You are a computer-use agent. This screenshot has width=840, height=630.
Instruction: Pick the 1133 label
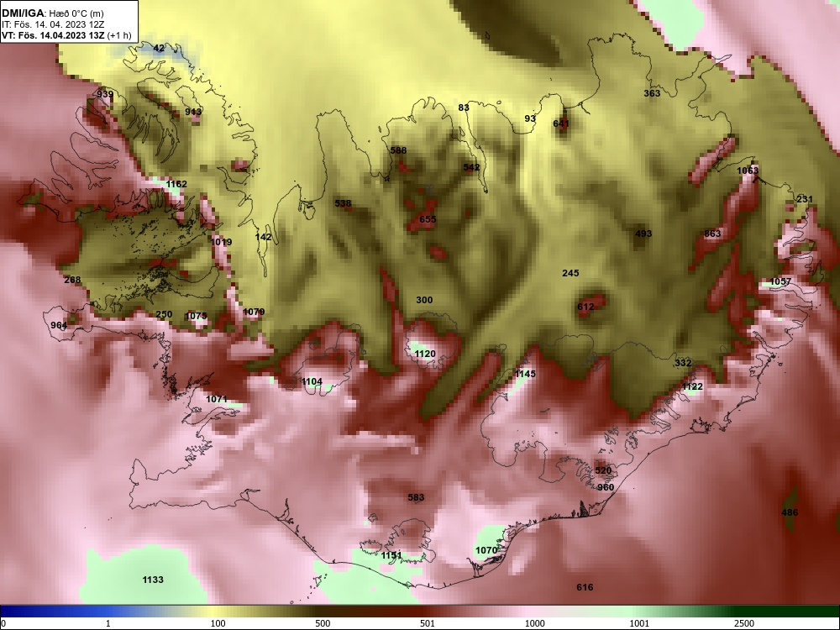point(153,580)
